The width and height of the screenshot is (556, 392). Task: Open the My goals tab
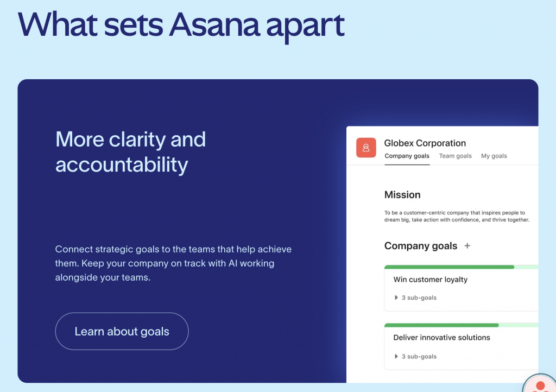coord(494,156)
